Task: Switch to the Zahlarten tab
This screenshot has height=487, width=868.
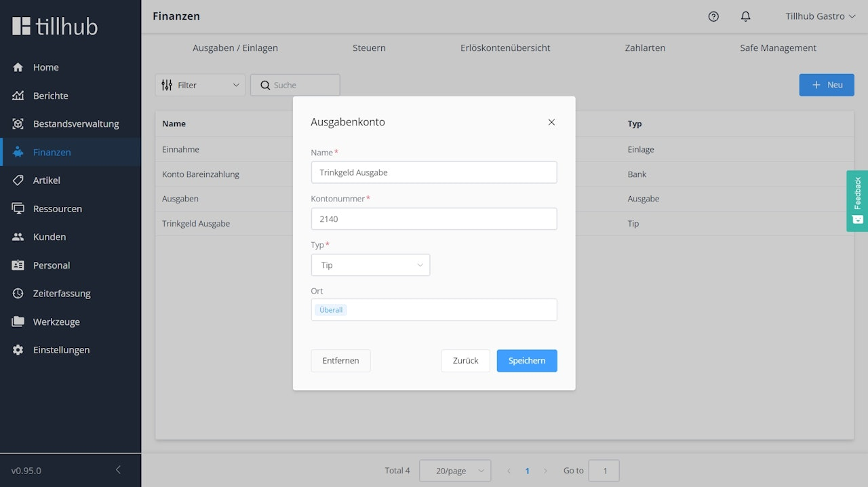Action: (x=645, y=48)
